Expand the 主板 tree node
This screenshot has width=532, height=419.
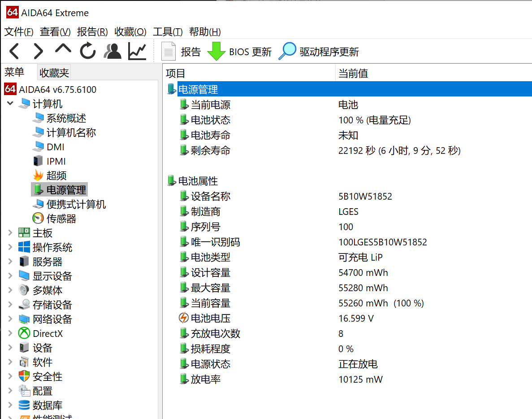[10, 233]
